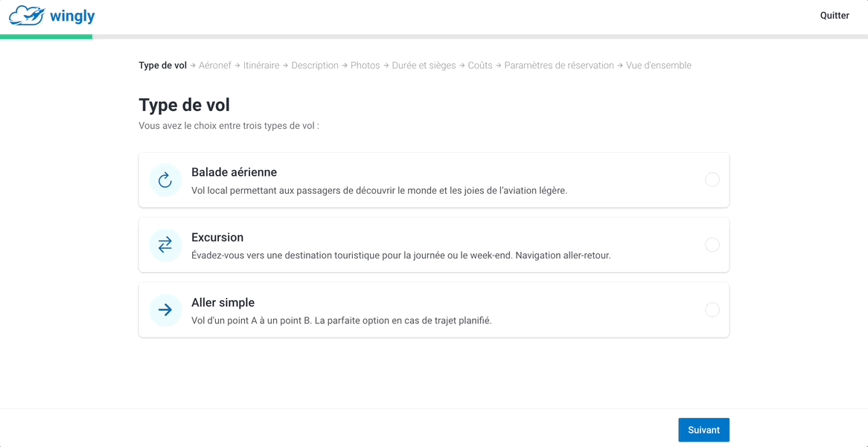Click Quitter to exit the form
868x447 pixels.
point(835,16)
